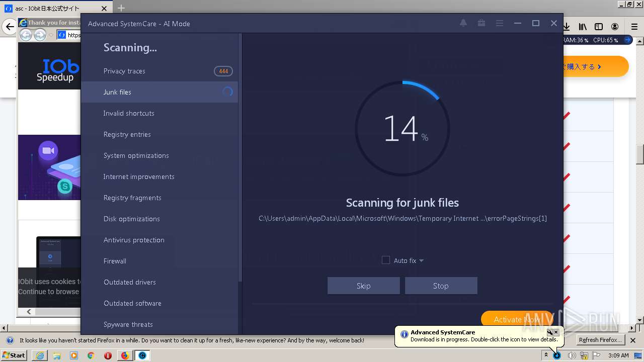Click the IObit Speedup banner image
Screen dimensions: 644x362
[49, 66]
